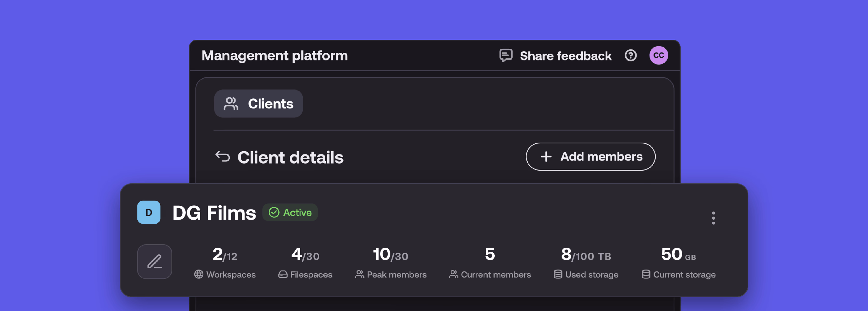Go back using Client details arrow
The image size is (868, 311).
pos(222,157)
